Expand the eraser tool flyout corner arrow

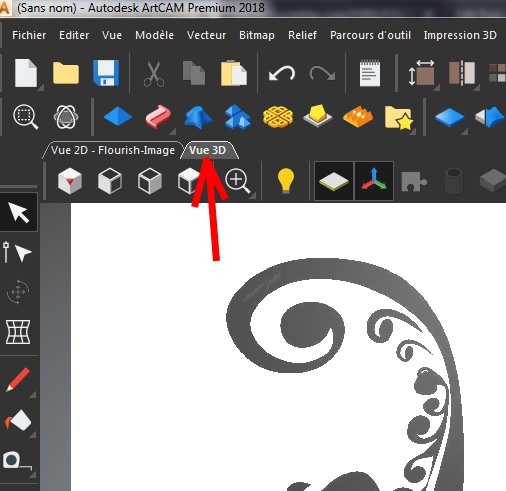click(x=33, y=435)
